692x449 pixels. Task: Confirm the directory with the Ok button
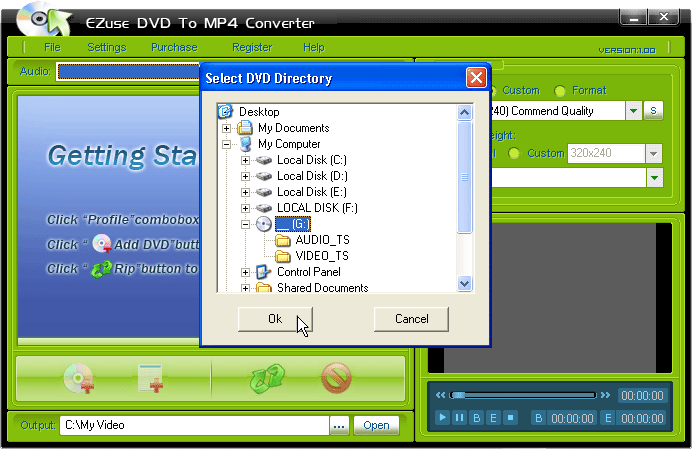click(x=275, y=319)
